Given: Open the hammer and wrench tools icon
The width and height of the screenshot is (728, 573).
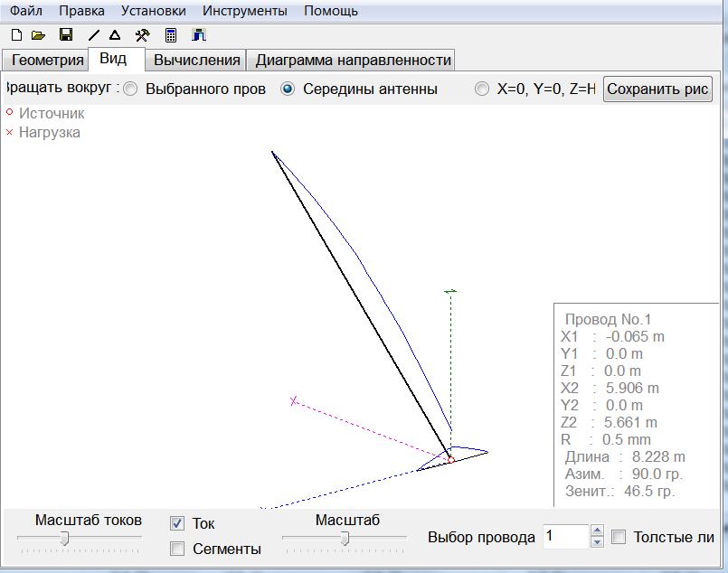Looking at the screenshot, I should (142, 35).
